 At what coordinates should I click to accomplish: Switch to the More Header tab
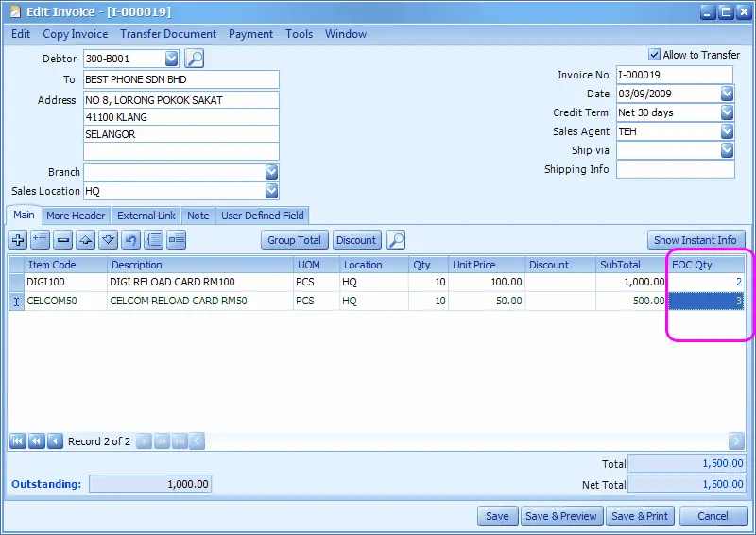tap(76, 216)
